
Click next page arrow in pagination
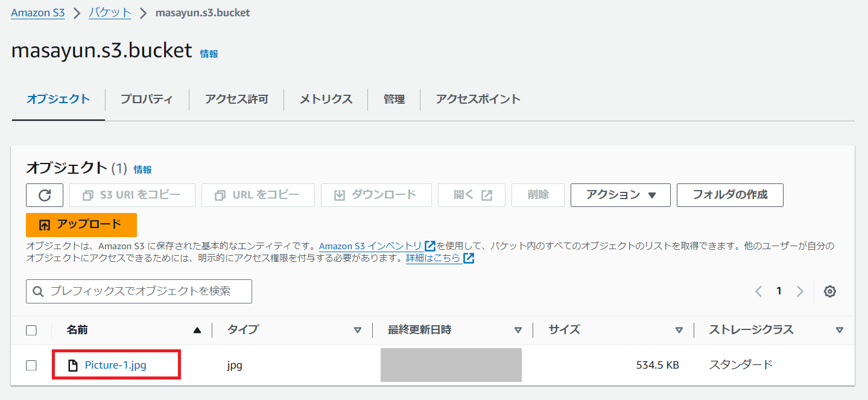coord(800,291)
